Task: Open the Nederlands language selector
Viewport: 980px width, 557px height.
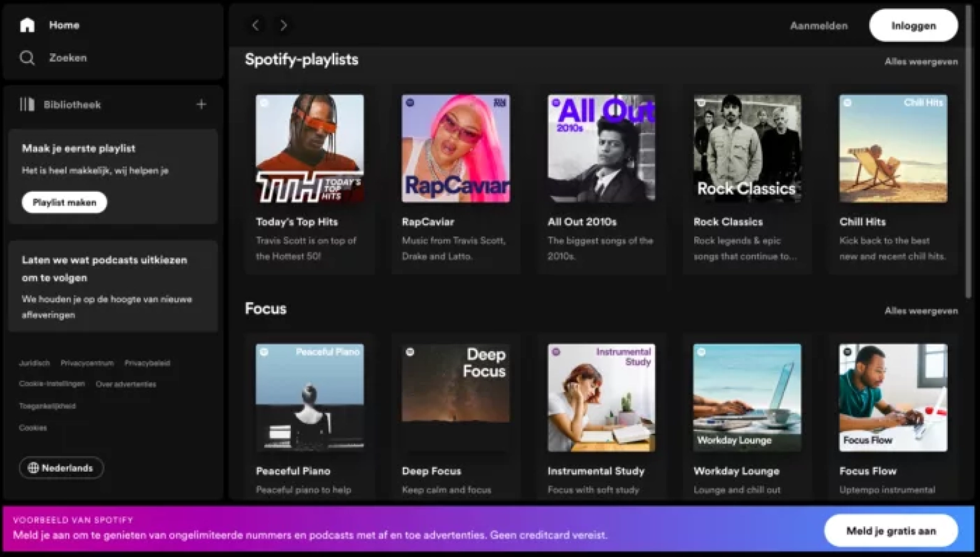Action: (x=61, y=468)
